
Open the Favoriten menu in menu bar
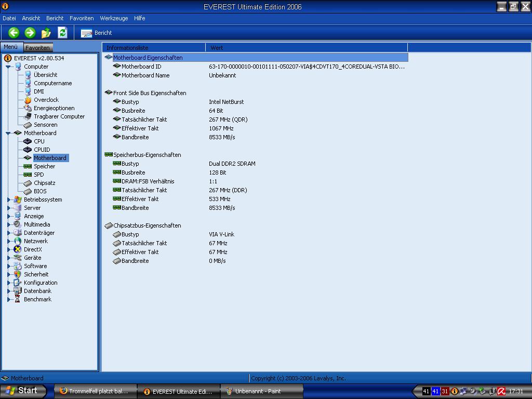82,18
